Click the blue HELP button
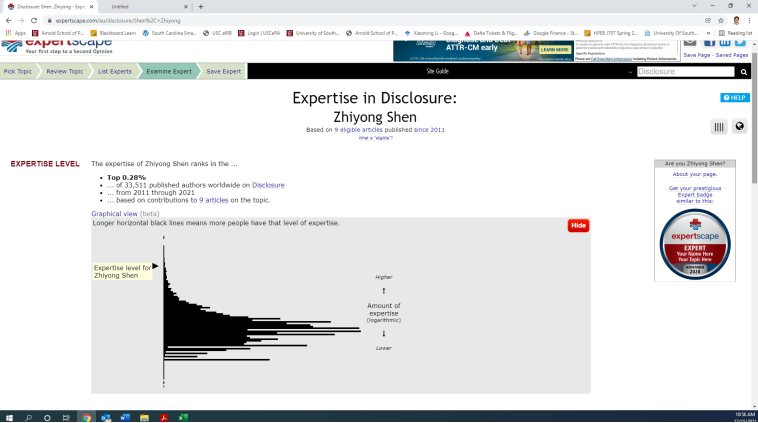This screenshot has height=423, width=758. point(735,98)
